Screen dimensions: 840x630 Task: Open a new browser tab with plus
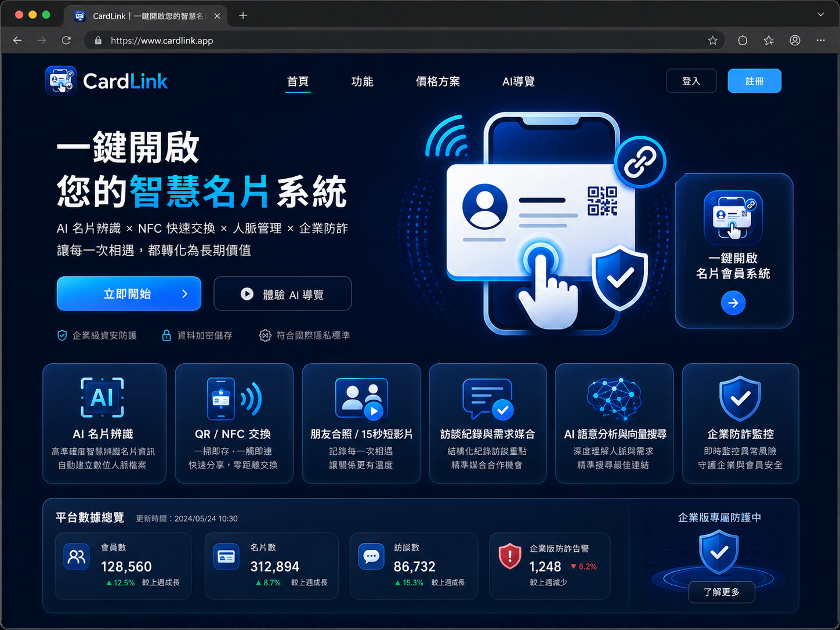[243, 16]
